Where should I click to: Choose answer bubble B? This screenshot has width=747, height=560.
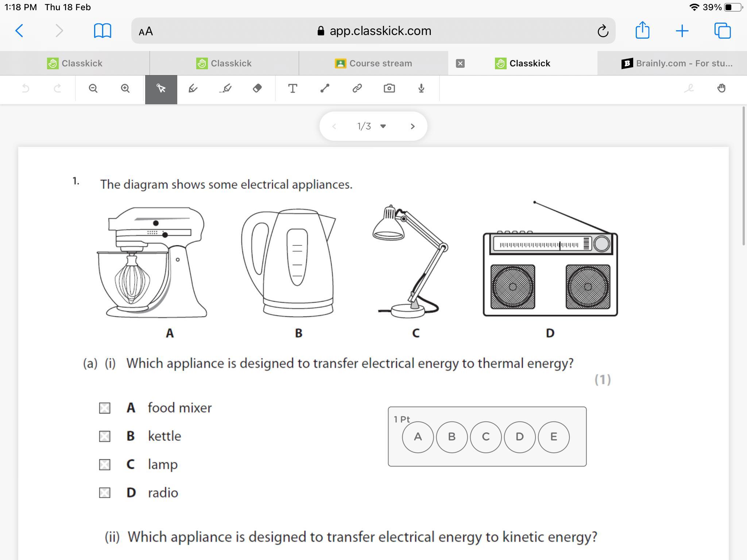coord(452,437)
